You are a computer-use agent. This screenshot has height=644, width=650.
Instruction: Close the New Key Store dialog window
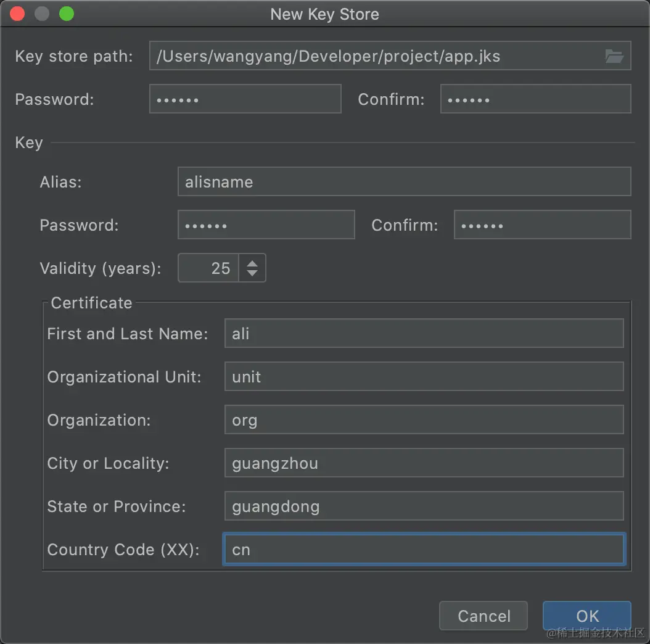point(18,14)
